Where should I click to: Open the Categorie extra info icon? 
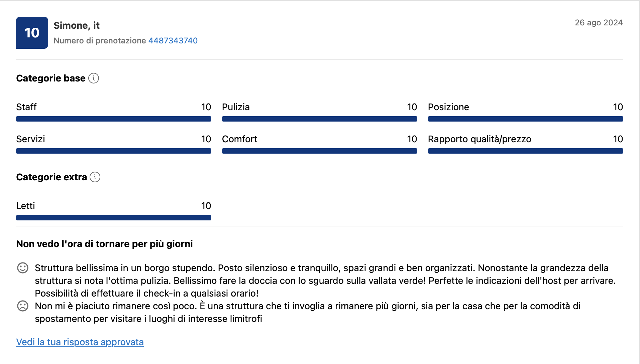pyautogui.click(x=95, y=177)
